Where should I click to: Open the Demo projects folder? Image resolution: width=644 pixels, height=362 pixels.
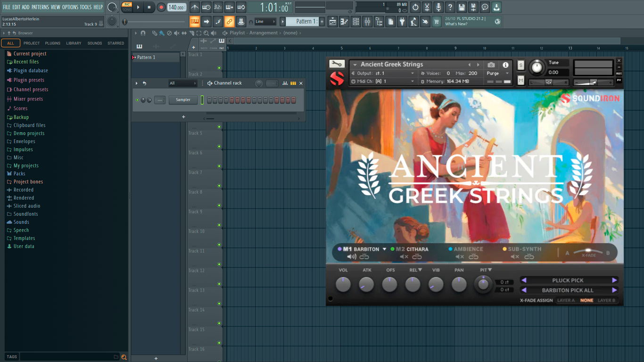[29, 133]
